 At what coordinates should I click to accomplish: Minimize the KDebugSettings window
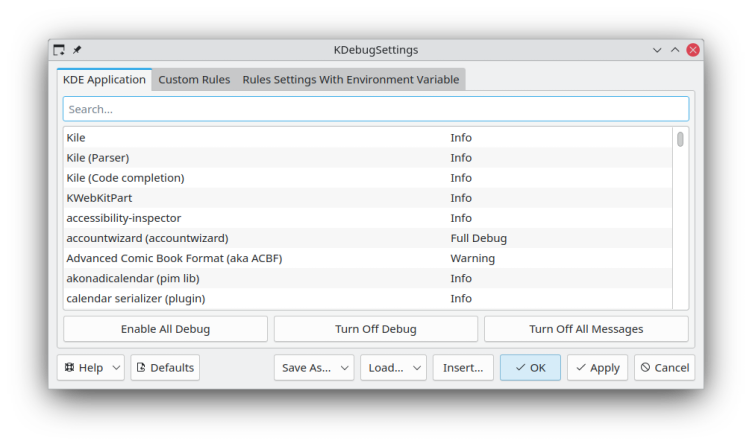coord(657,50)
